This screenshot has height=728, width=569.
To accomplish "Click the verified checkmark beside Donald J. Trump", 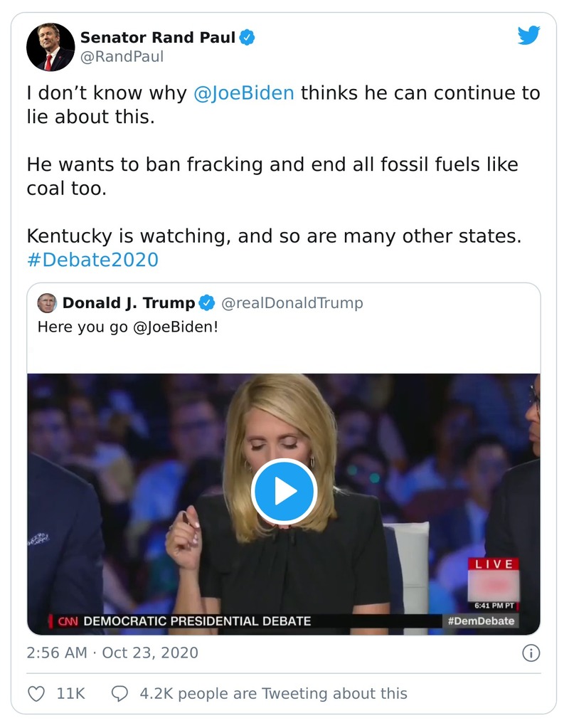I will tap(205, 302).
